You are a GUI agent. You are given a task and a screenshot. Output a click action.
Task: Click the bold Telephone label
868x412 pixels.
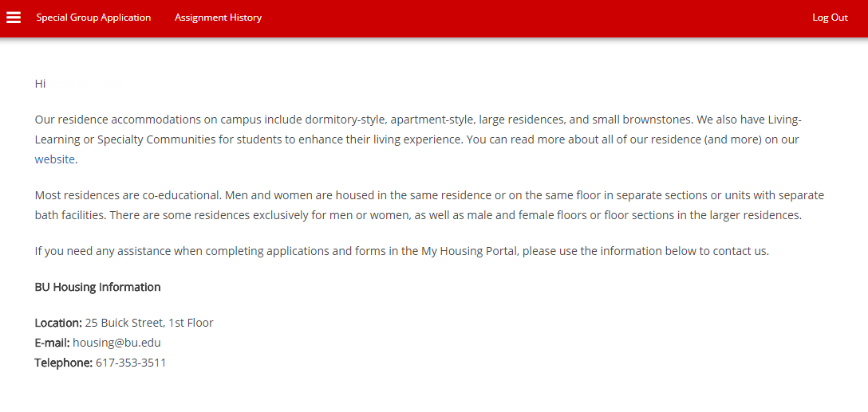coord(63,363)
